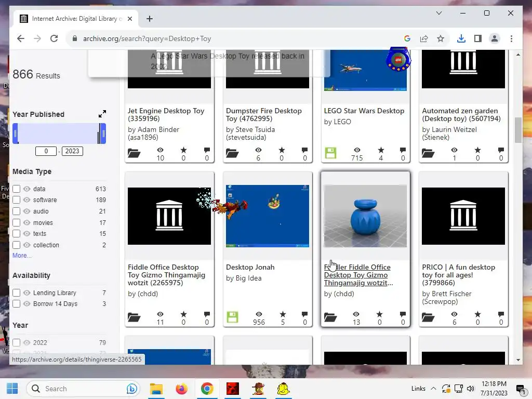
Task: Open Desktop Jonah by Big Idea title
Action: tap(250, 268)
